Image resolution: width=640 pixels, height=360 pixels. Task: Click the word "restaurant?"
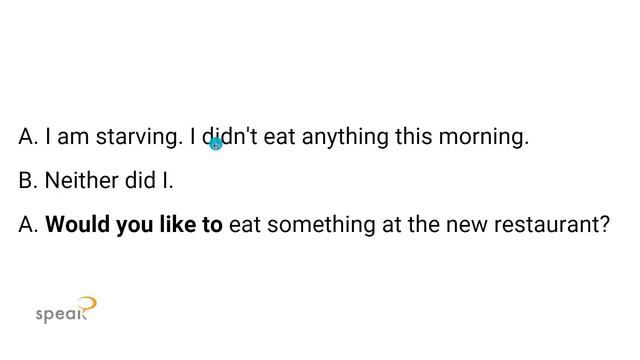coord(552,224)
